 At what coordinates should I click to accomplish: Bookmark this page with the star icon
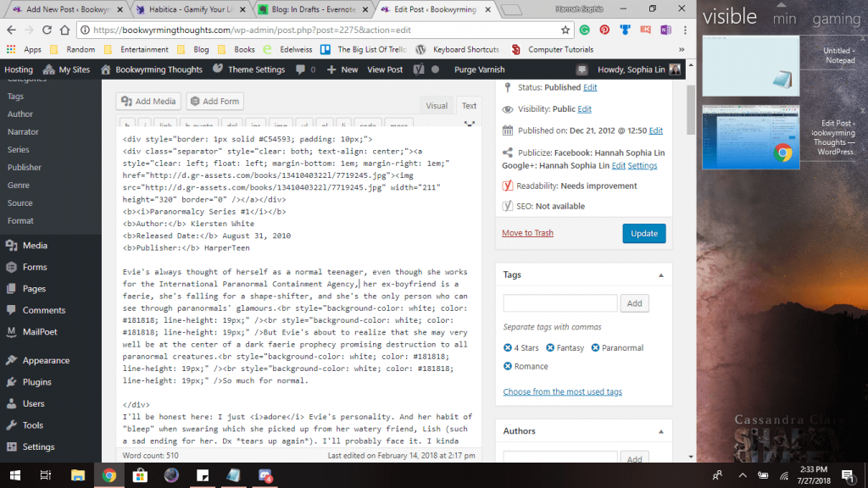click(x=565, y=30)
